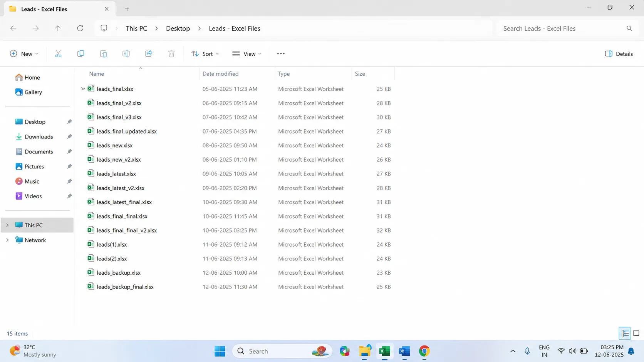This screenshot has width=644, height=362.
Task: Open File Explorer taskbar icon
Action: pyautogui.click(x=364, y=351)
